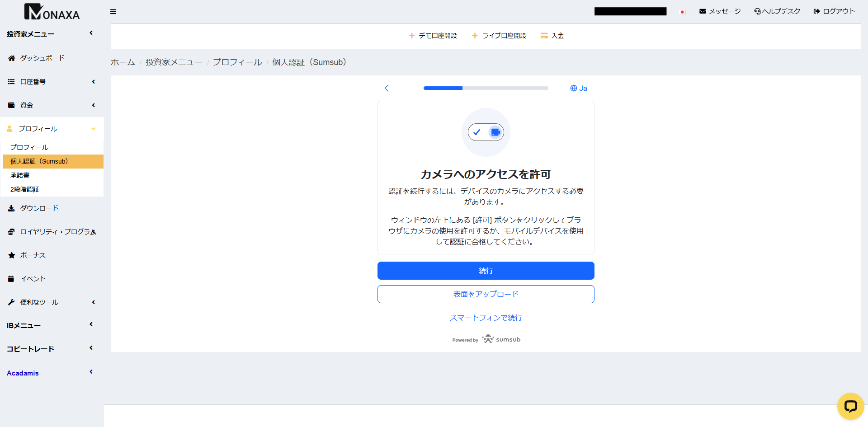Screen dimensions: 868x427
Task: Open 承諾書 submenu item
Action: pyautogui.click(x=20, y=175)
